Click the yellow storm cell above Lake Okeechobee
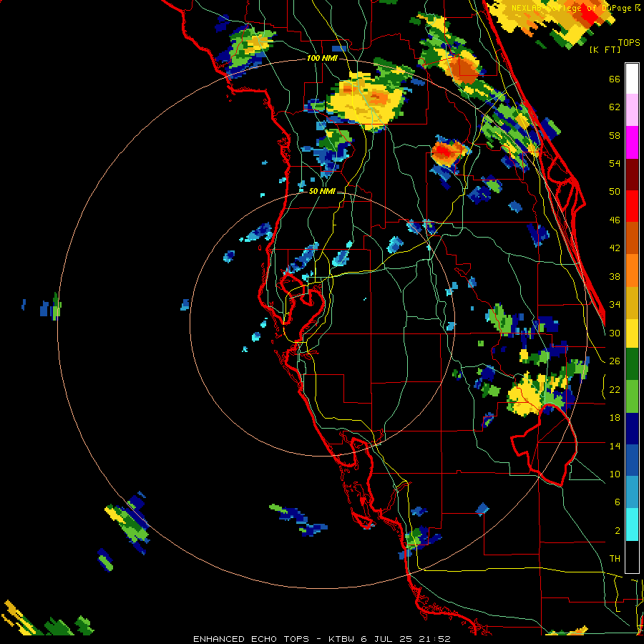 [527, 395]
